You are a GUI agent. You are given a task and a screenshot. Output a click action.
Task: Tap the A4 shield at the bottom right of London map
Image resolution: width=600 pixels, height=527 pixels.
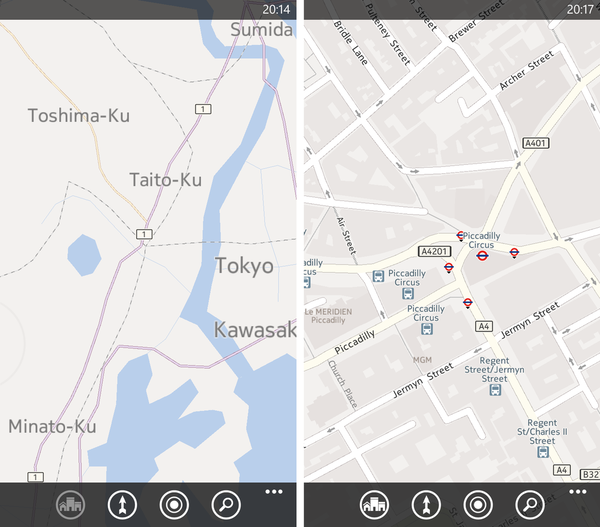(x=561, y=470)
